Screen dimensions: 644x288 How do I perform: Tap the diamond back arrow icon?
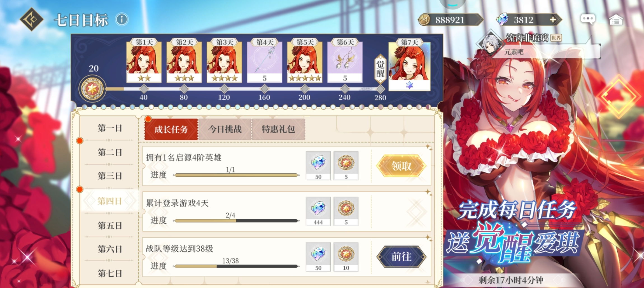32,19
